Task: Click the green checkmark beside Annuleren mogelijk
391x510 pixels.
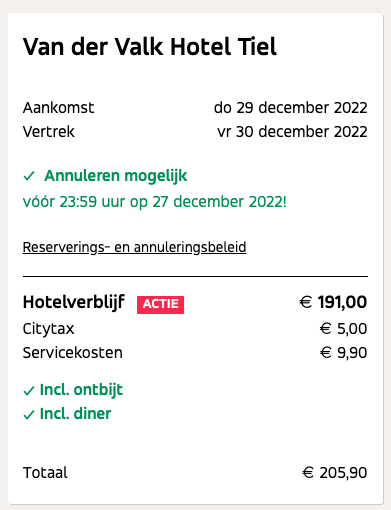Action: [x=29, y=176]
